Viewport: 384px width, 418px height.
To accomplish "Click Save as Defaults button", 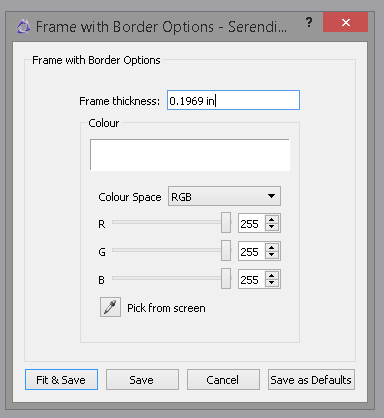I will click(x=311, y=379).
